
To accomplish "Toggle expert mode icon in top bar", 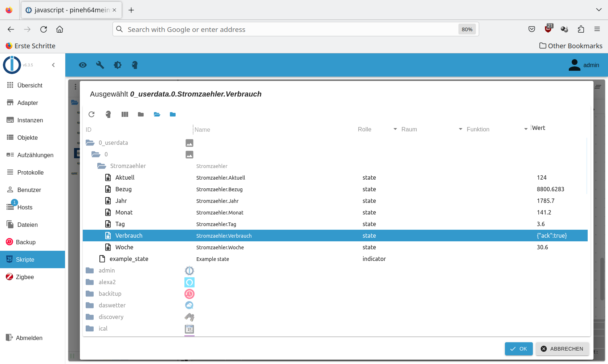I will tap(135, 65).
